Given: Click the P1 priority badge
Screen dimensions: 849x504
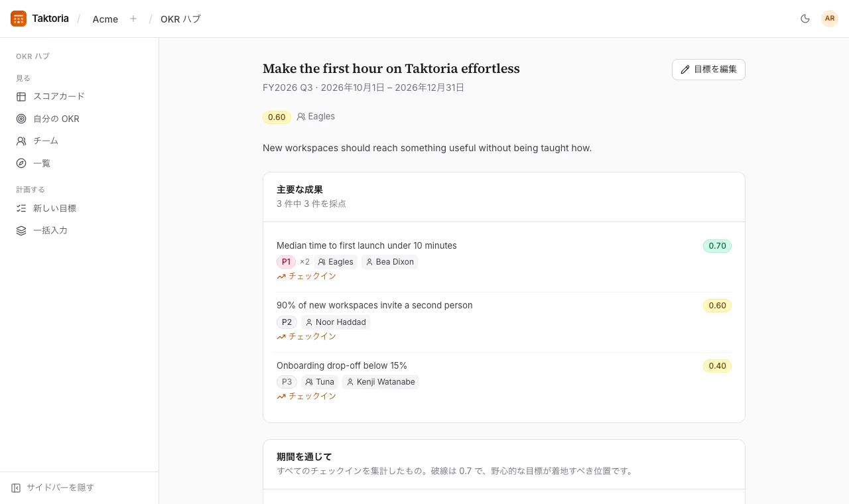Looking at the screenshot, I should (x=286, y=262).
